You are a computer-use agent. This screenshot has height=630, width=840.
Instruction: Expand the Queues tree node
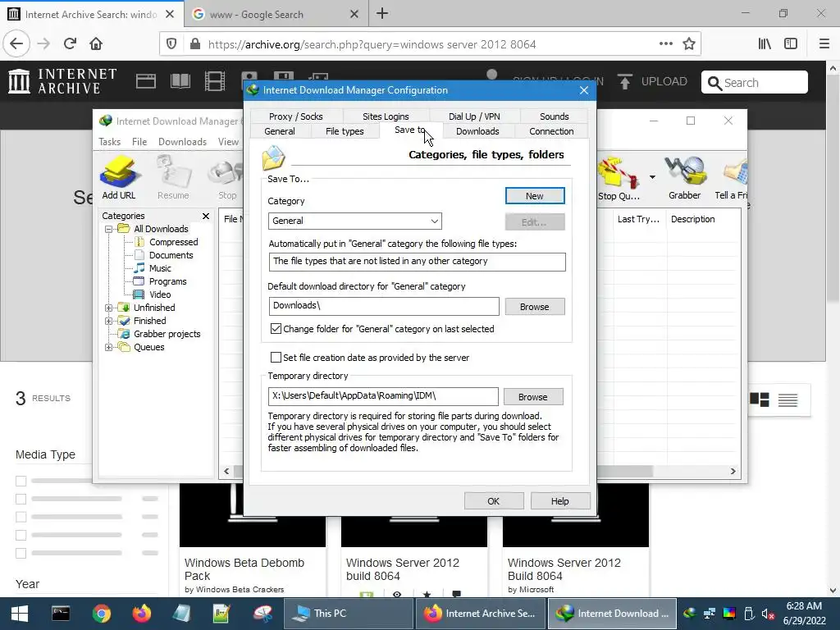[x=108, y=347]
